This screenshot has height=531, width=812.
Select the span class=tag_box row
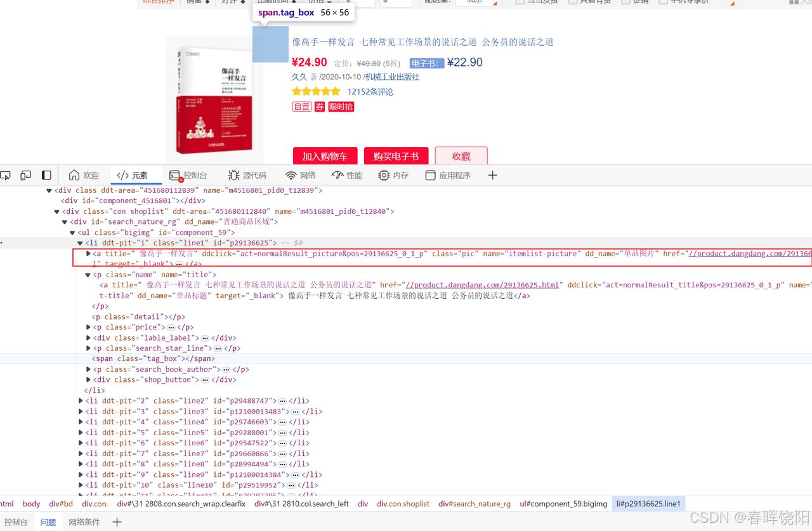[406, 359]
